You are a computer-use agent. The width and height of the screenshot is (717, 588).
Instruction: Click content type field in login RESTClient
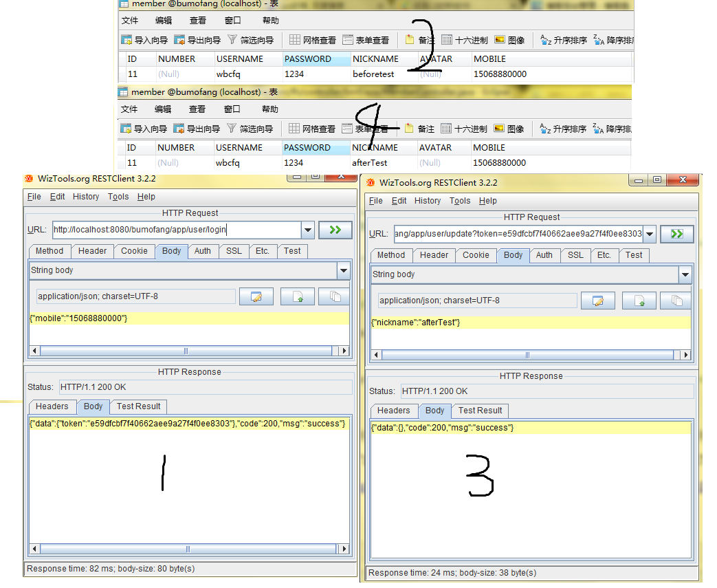pyautogui.click(x=136, y=296)
